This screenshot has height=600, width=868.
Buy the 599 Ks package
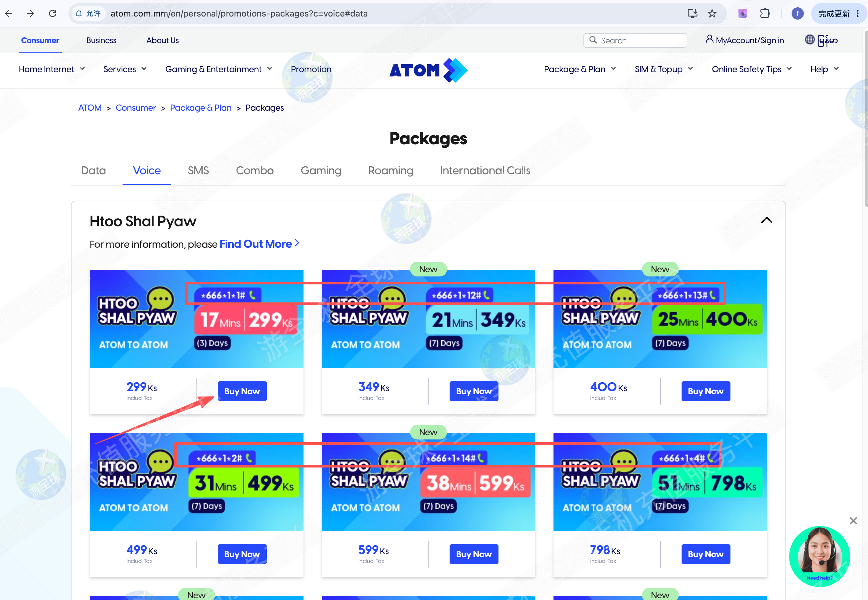point(474,554)
